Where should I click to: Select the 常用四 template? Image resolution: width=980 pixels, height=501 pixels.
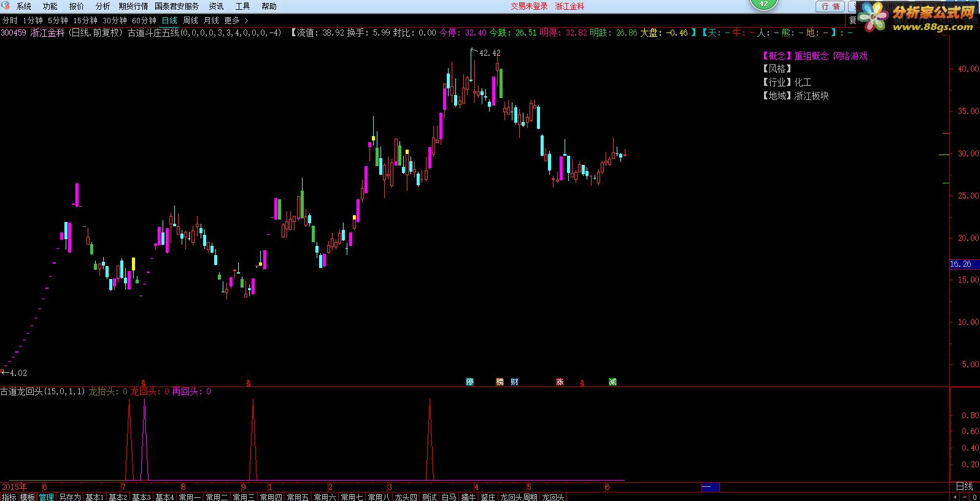coord(271,497)
